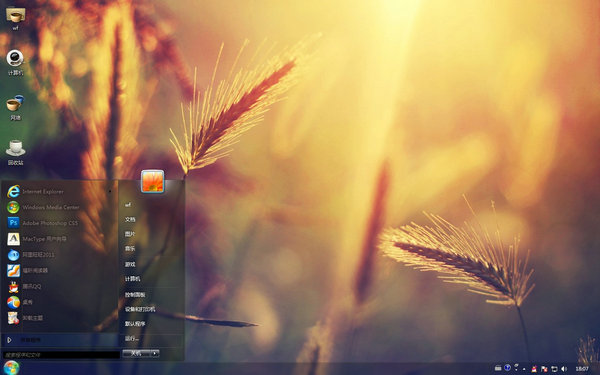Click the Start menu search box

(61, 355)
